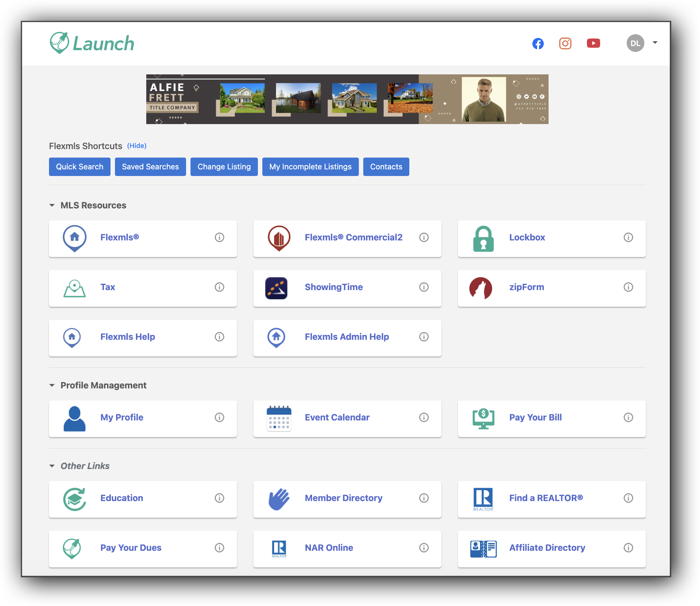Click the Pay Your Bill monitor icon

(x=483, y=419)
